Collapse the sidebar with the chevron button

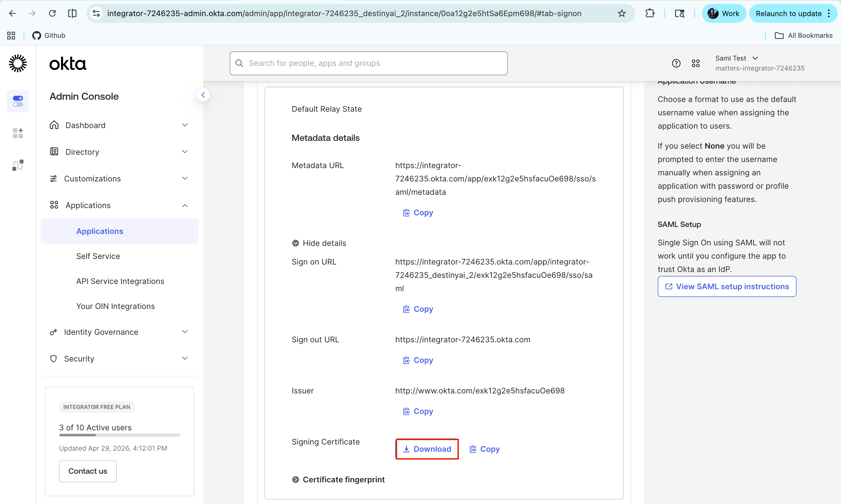coord(203,95)
